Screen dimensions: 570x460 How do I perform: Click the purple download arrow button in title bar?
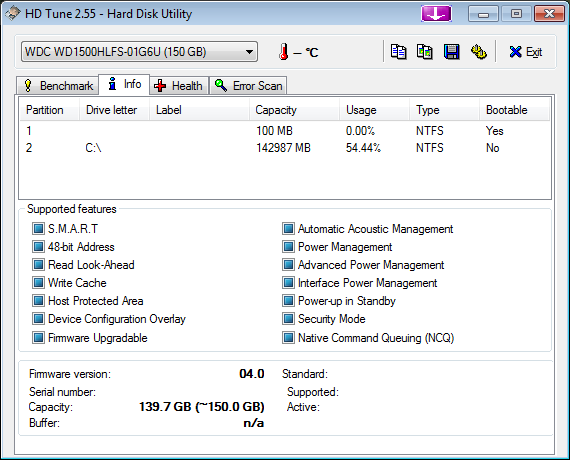pyautogui.click(x=436, y=14)
